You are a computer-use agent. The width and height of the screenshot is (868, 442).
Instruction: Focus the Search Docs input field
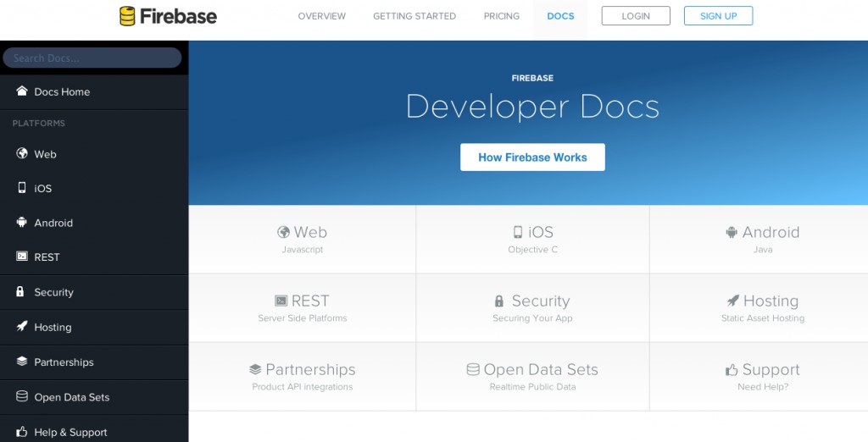pos(92,58)
